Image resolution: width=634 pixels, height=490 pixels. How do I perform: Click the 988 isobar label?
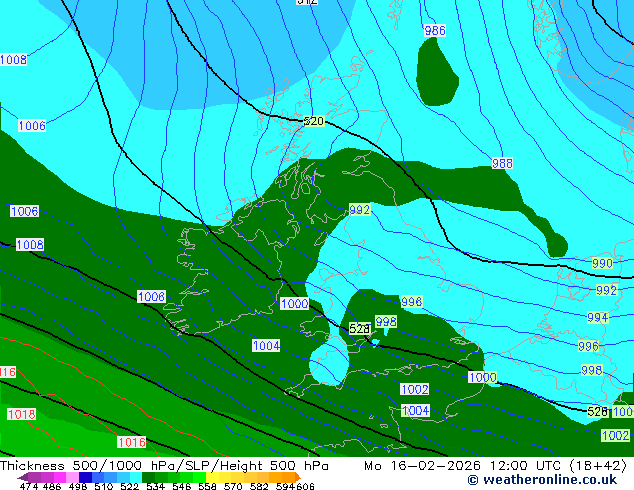point(502,163)
